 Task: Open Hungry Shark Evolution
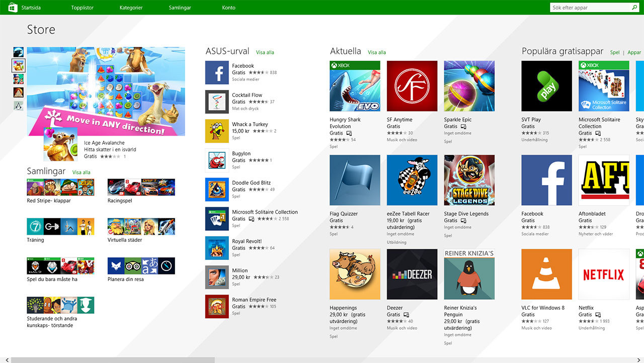click(x=355, y=85)
